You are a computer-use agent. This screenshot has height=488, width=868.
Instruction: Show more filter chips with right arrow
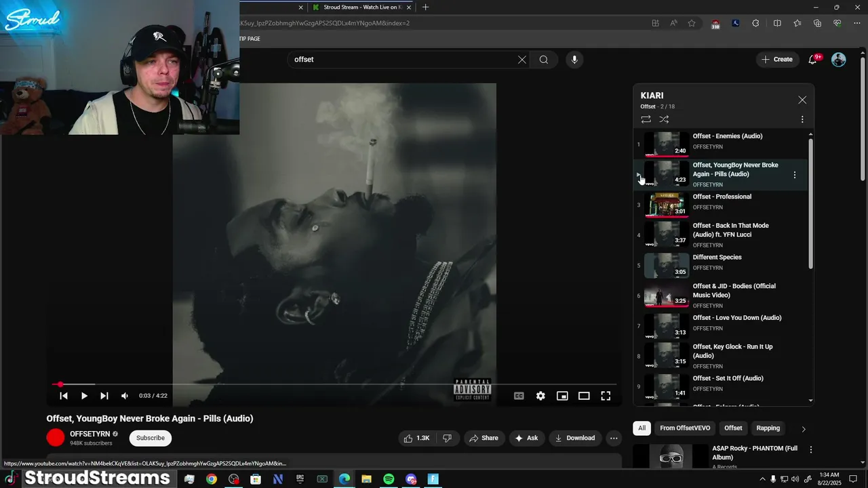tap(804, 429)
